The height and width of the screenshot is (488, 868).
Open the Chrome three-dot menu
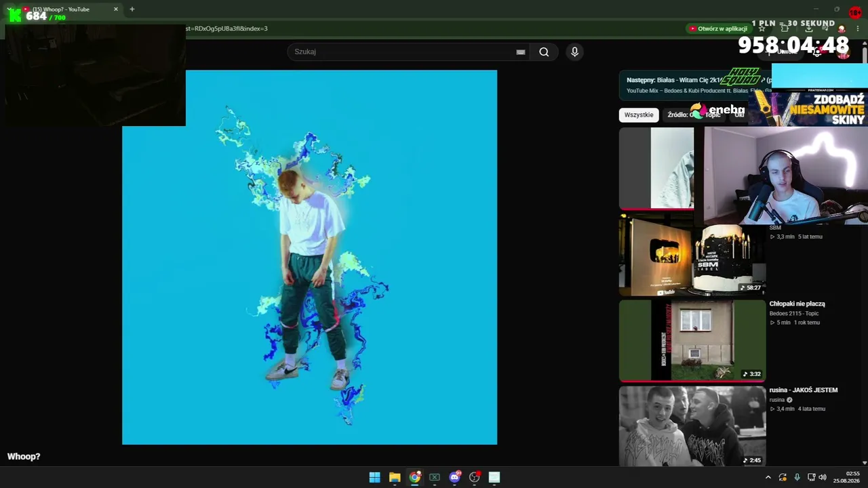click(858, 28)
